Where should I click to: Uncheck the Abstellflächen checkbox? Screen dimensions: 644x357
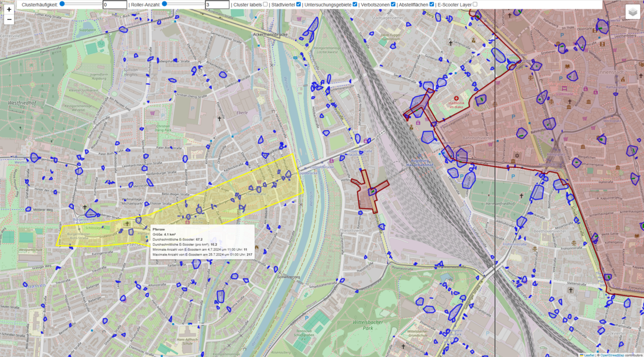(x=432, y=4)
